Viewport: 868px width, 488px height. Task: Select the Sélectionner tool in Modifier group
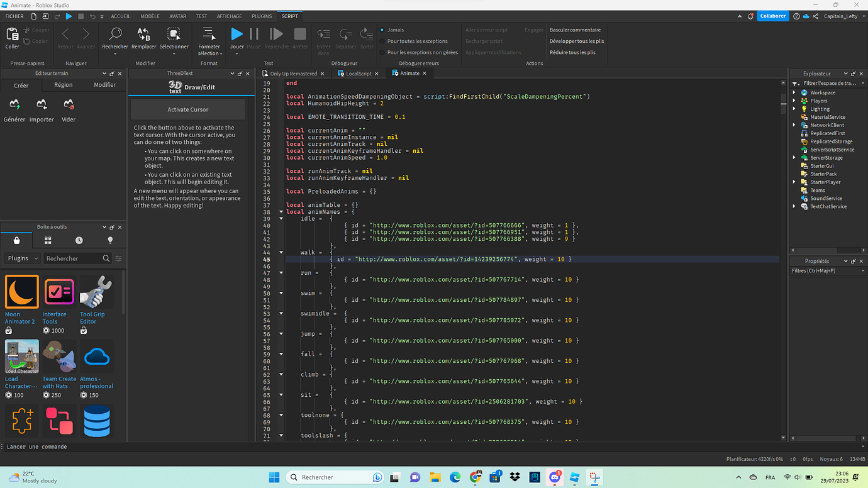(174, 39)
